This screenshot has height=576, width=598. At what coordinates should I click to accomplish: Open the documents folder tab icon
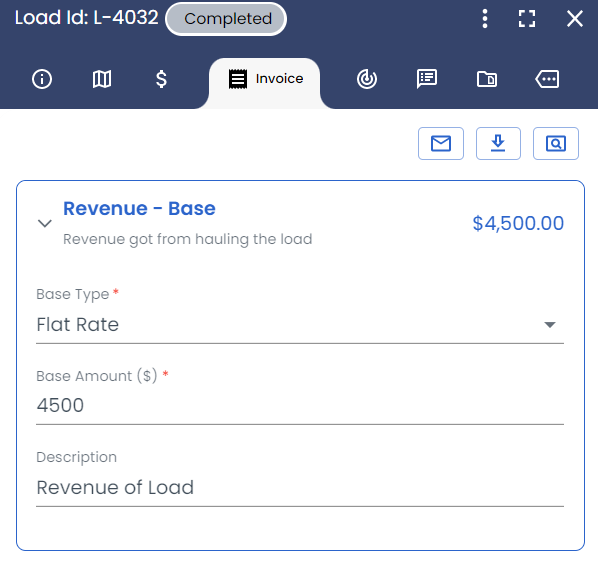click(487, 79)
